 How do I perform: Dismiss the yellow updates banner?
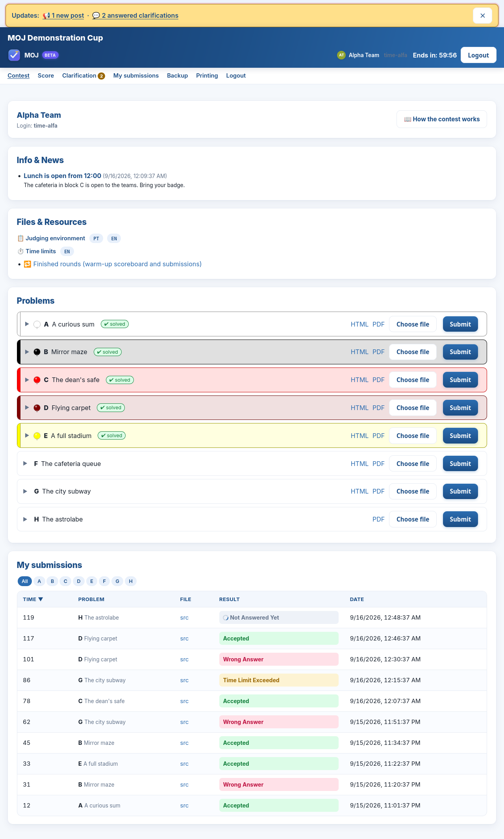pos(482,16)
